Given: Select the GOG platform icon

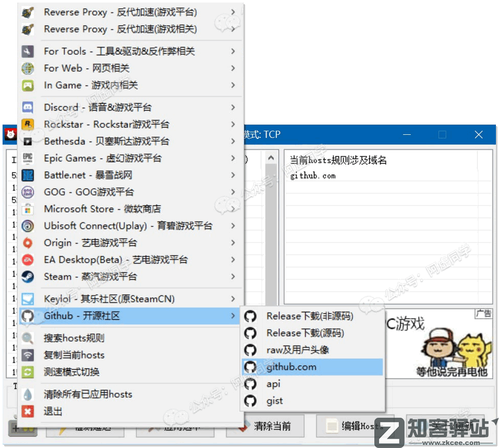Looking at the screenshot, I should pyautogui.click(x=27, y=192).
